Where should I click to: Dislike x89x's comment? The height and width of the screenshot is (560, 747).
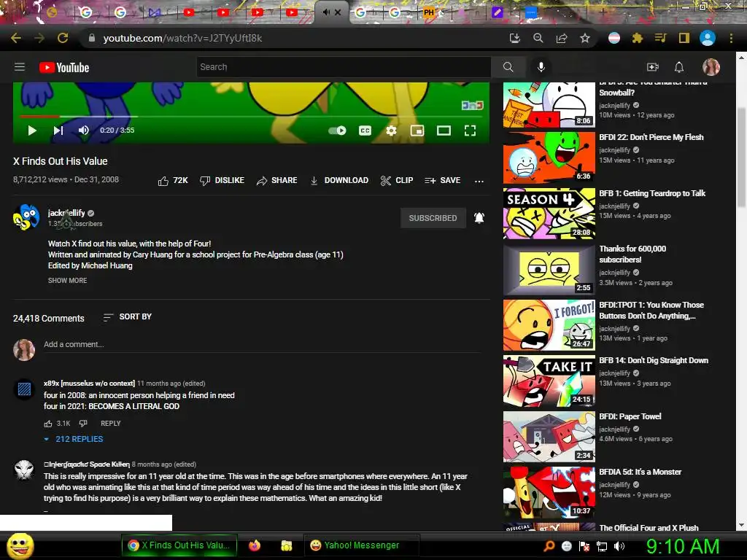[x=83, y=424]
